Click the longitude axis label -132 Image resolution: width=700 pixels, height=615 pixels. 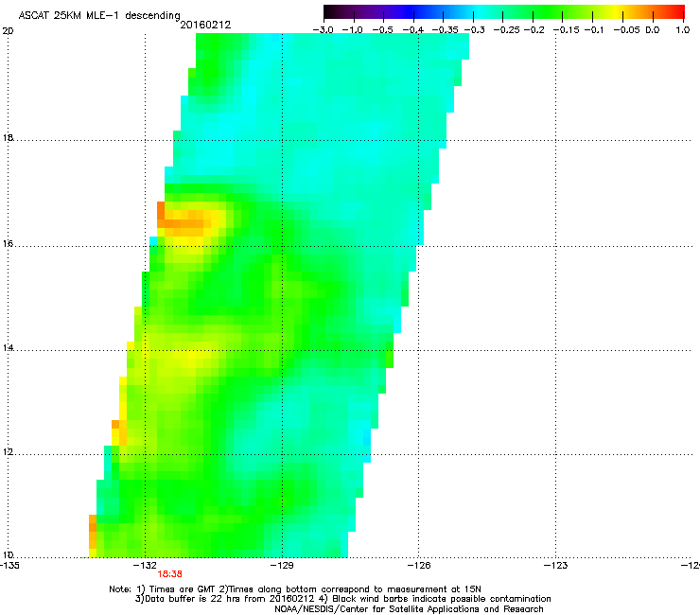[x=146, y=566]
